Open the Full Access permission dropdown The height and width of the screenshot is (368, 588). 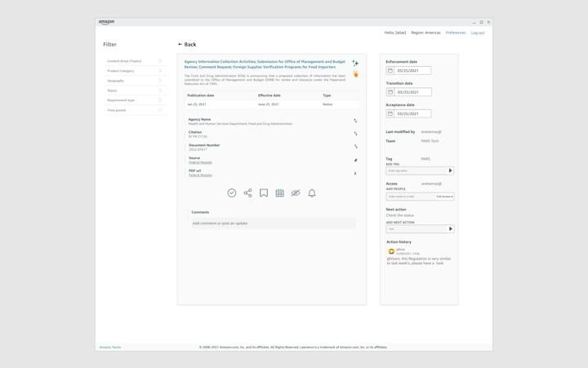point(444,197)
